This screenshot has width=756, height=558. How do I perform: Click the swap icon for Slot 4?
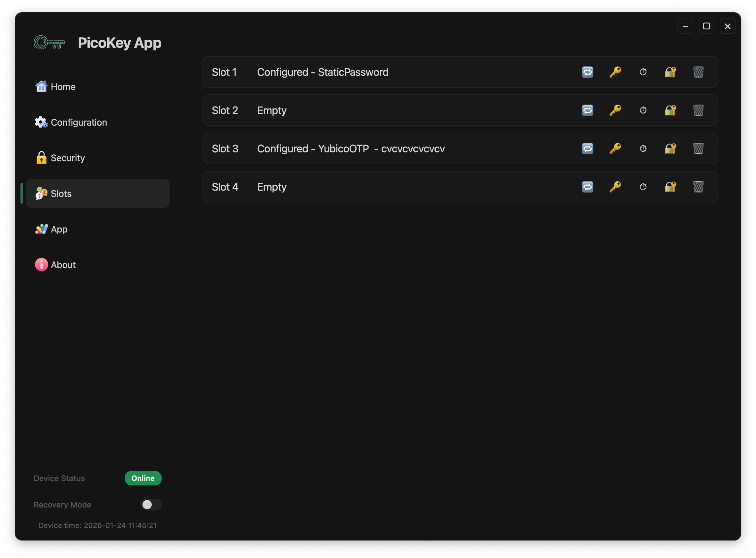click(587, 187)
